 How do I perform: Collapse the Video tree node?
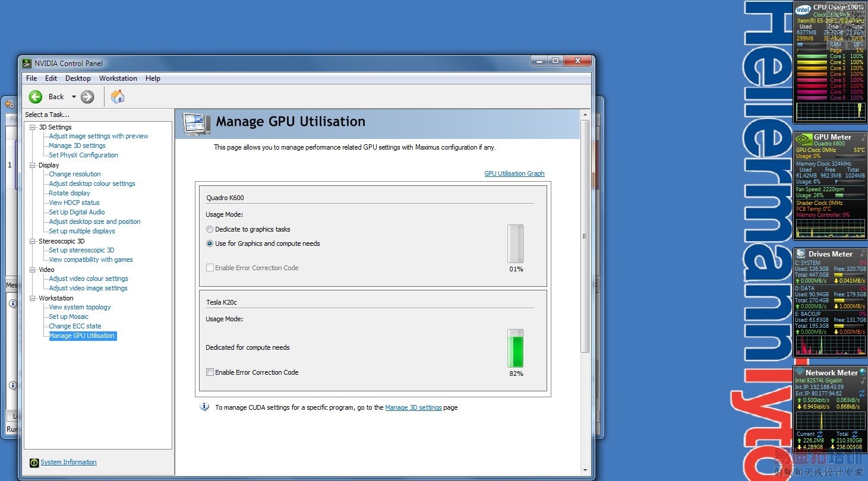[33, 270]
